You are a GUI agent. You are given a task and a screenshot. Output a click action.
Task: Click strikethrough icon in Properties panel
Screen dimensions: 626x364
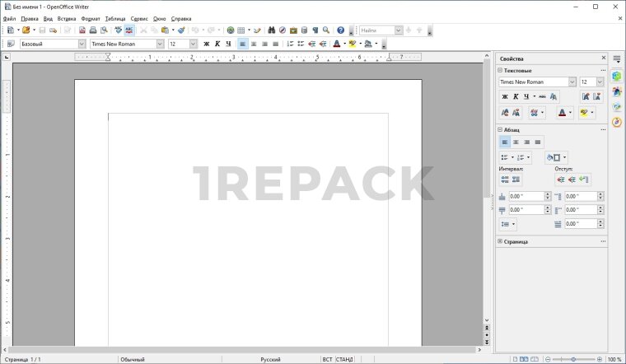point(542,96)
